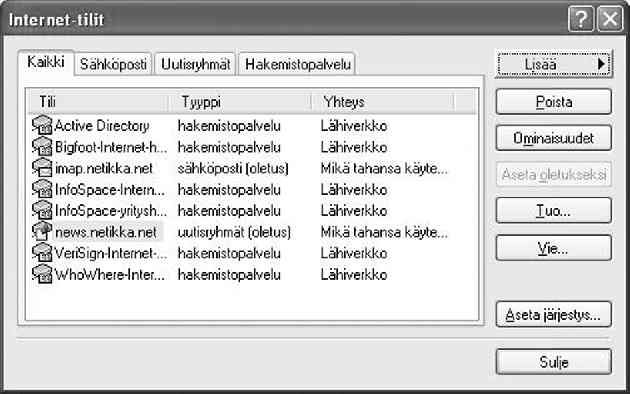Screen dimensions: 630x394
Task: Click the Bigfoot-Internet directory service icon
Action: tap(42, 146)
